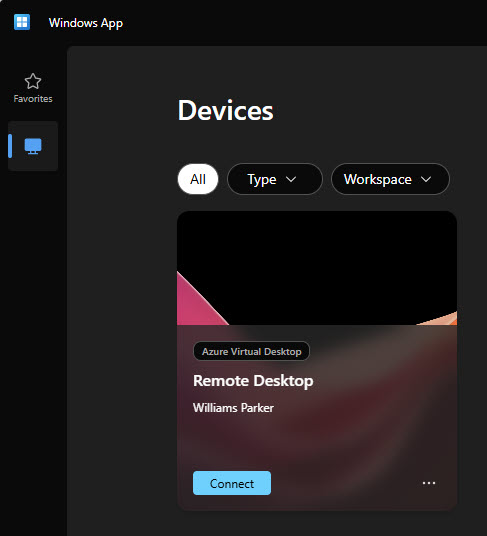
Task: Connect to the Remote Desktop device
Action: click(232, 483)
